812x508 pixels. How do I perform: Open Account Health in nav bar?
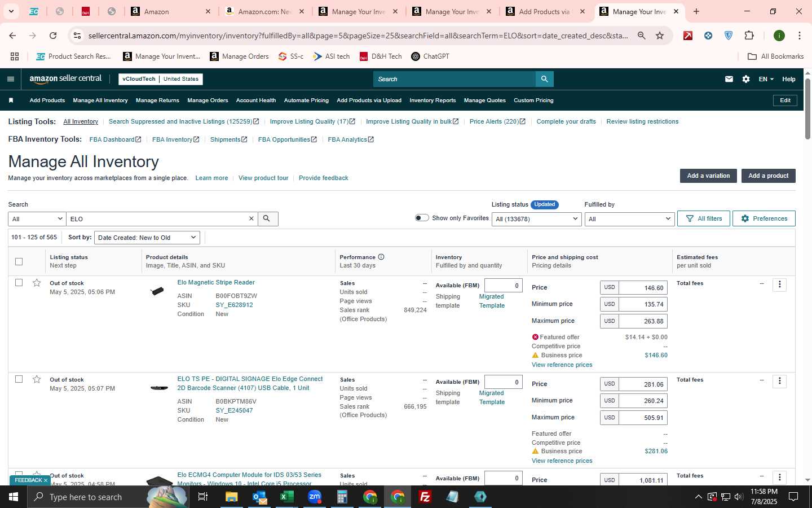click(x=256, y=100)
